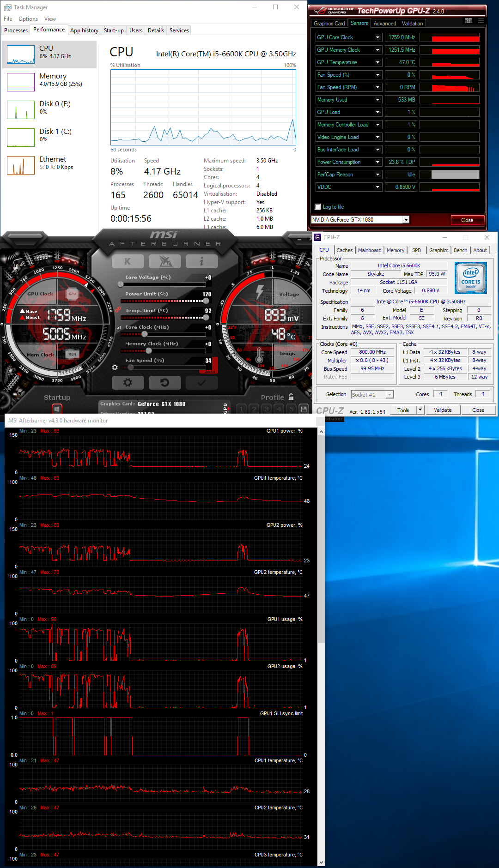Select the Memory entry in Task Manager sidebar
Screen dimensions: 499x868
(x=50, y=82)
